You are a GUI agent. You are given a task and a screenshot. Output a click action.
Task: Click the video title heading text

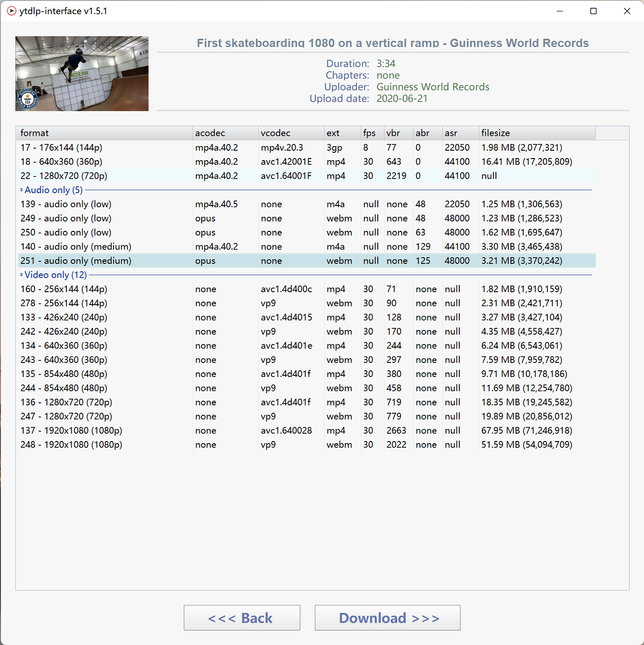click(393, 43)
